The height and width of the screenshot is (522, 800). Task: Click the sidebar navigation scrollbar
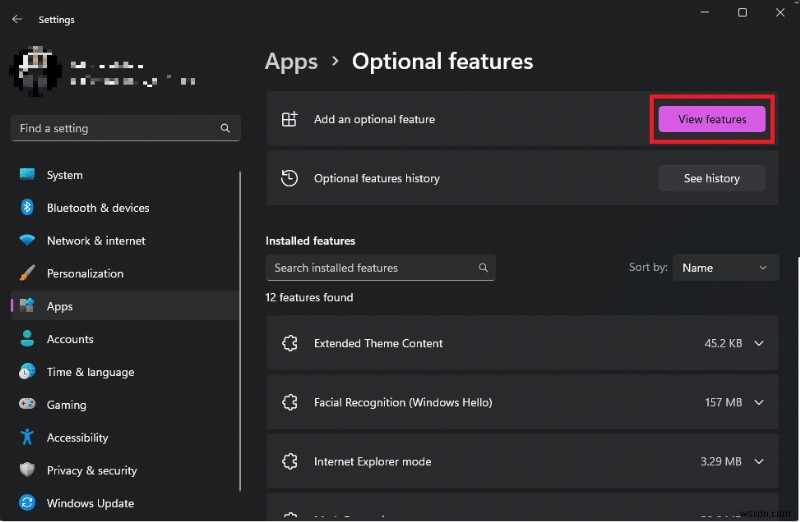point(240,331)
